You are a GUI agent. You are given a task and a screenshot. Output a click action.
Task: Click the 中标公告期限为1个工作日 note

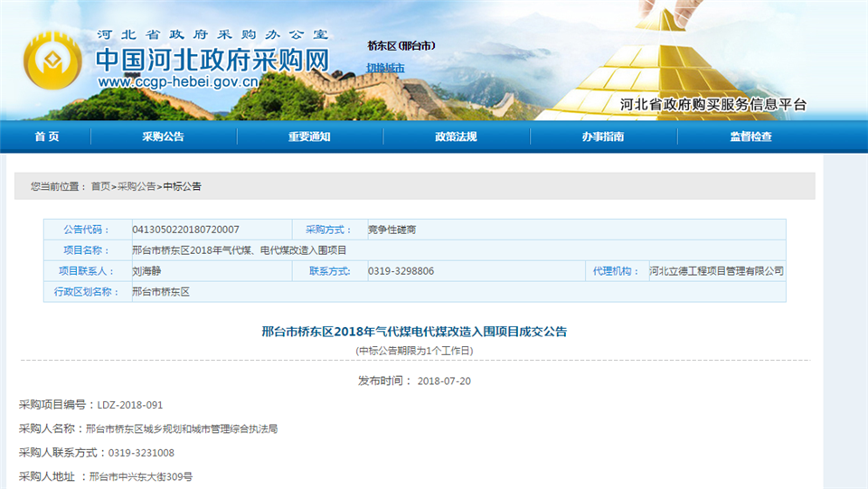click(x=414, y=351)
